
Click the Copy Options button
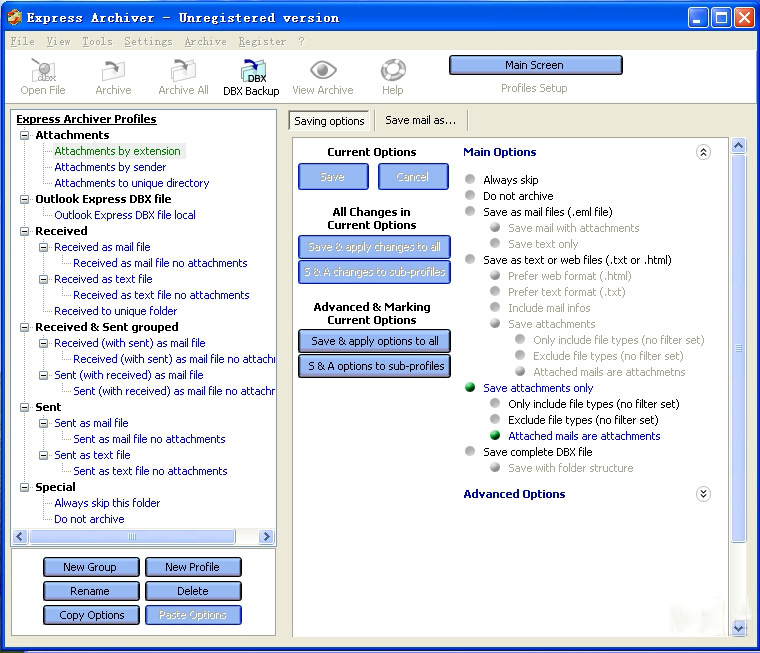[91, 615]
